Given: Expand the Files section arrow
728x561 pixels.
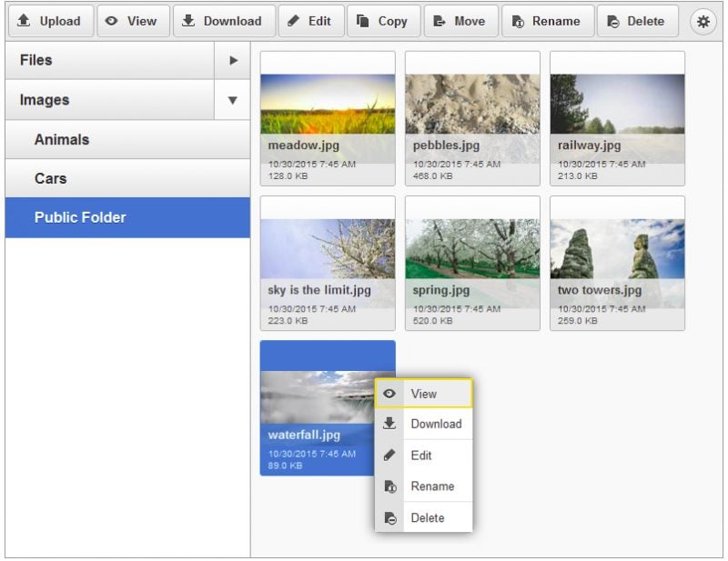Looking at the screenshot, I should (233, 60).
